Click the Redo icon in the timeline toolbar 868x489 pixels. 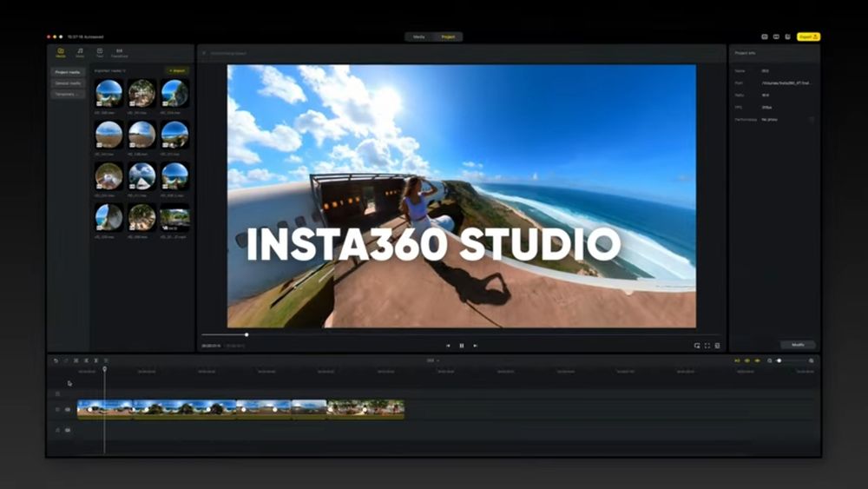(66, 360)
